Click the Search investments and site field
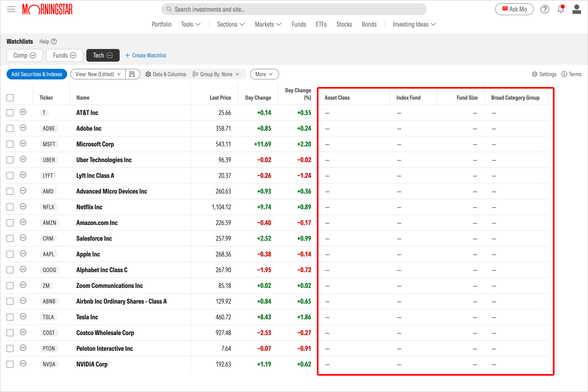The width and height of the screenshot is (588, 392). pyautogui.click(x=294, y=9)
